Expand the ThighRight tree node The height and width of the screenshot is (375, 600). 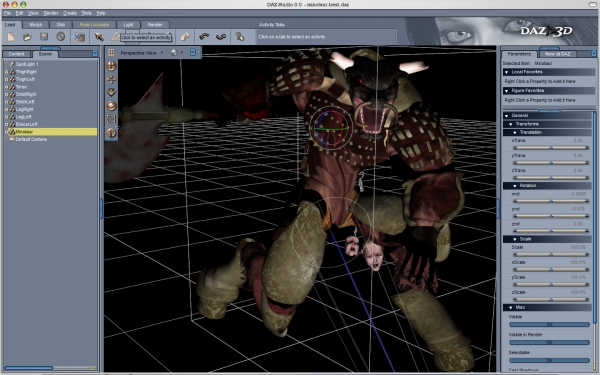point(6,72)
